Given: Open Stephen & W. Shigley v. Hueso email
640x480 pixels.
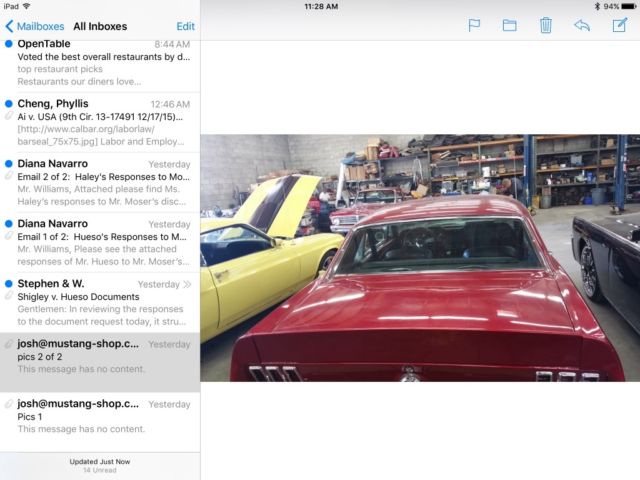Looking at the screenshot, I should (x=100, y=303).
